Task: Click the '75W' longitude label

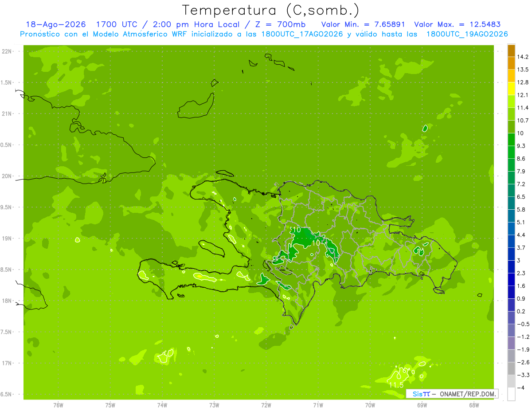Action: [110, 405]
